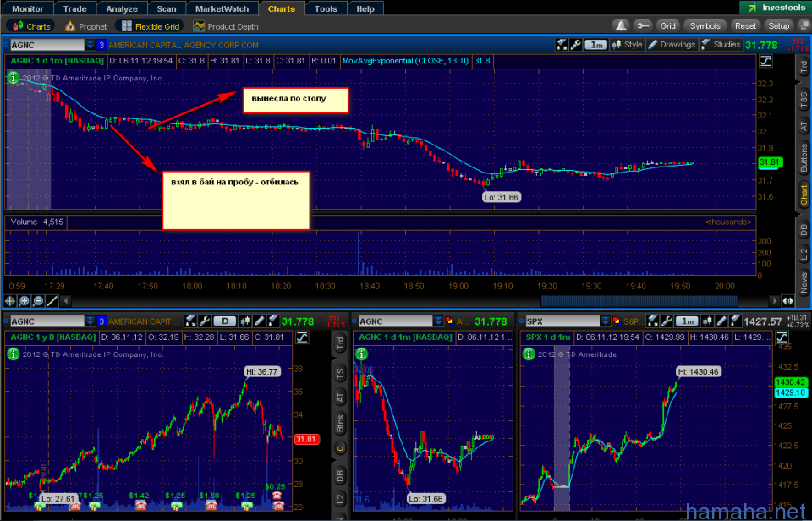Open the Trd side panel tab

tap(804, 68)
